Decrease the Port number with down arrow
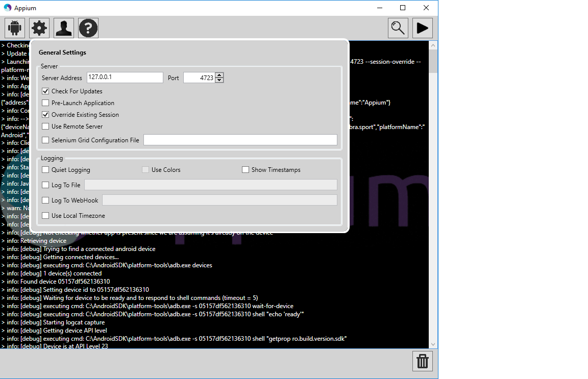The image size is (588, 379). tap(219, 80)
